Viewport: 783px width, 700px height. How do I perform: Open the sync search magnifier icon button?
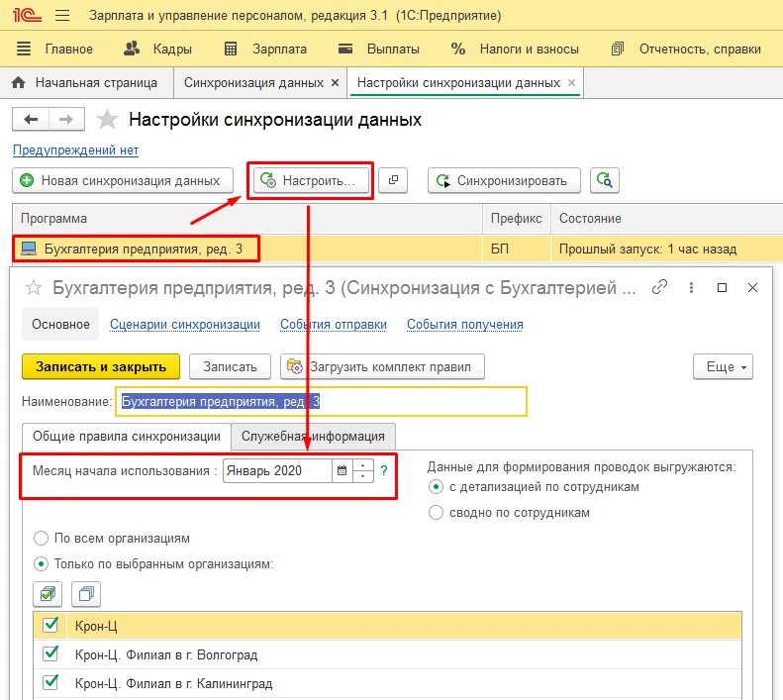coord(604,180)
